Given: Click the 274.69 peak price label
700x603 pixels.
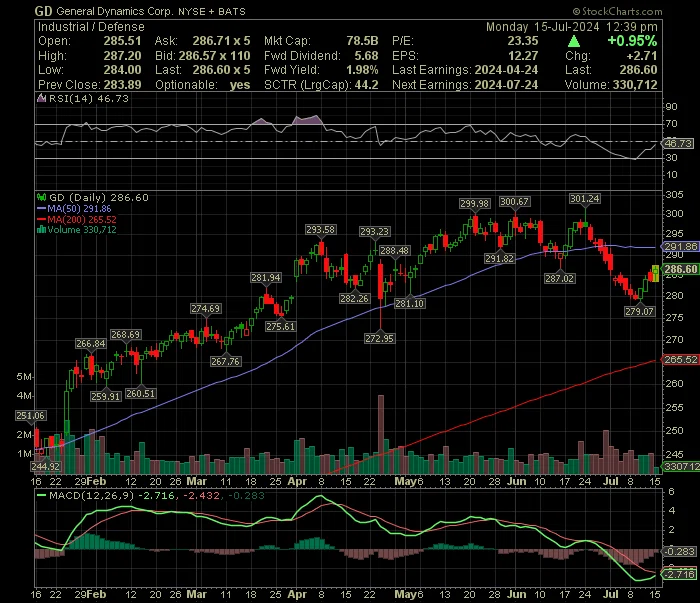Looking at the screenshot, I should pos(205,308).
